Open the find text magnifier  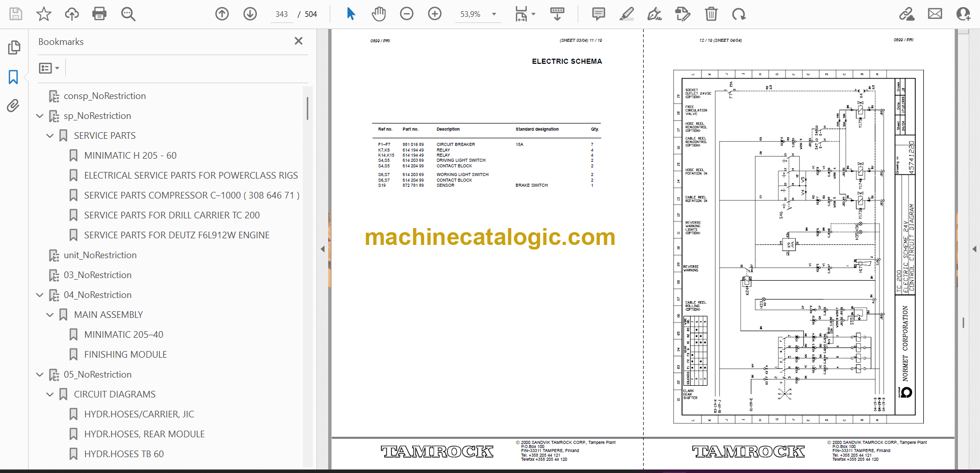128,14
